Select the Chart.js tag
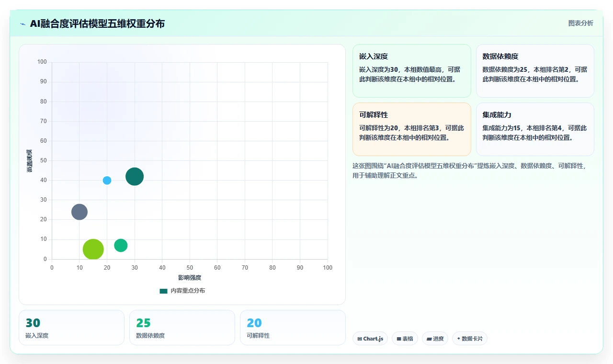The width and height of the screenshot is (613, 364). [370, 339]
